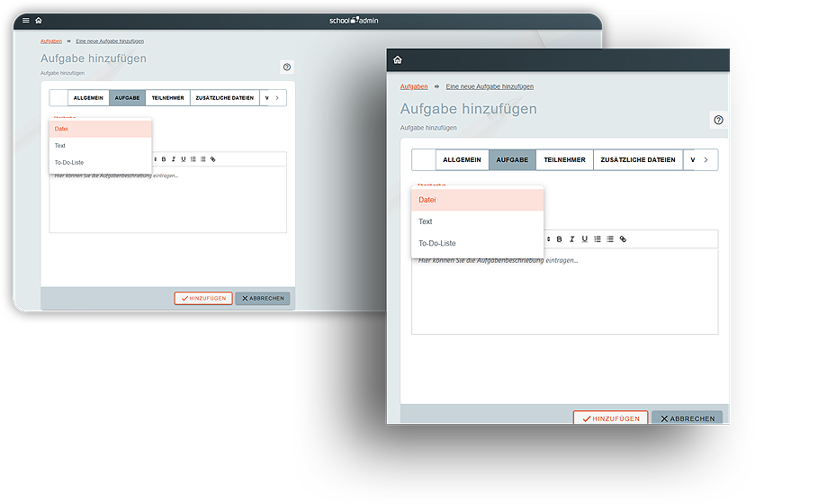Toggle underline in the enlarged editor toolbar
836x504 pixels.
click(x=584, y=239)
